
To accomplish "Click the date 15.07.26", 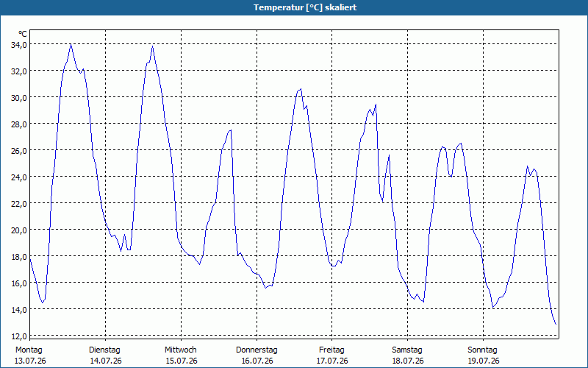I will (182, 361).
